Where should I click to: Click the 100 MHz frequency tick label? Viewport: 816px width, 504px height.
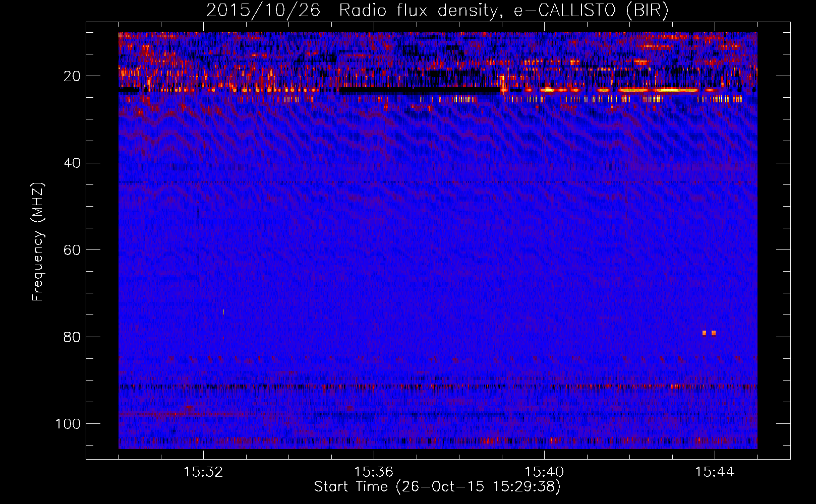pos(68,424)
